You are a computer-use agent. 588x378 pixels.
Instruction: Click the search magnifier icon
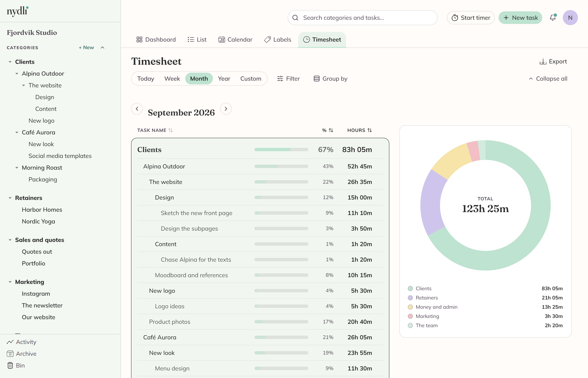coord(295,18)
